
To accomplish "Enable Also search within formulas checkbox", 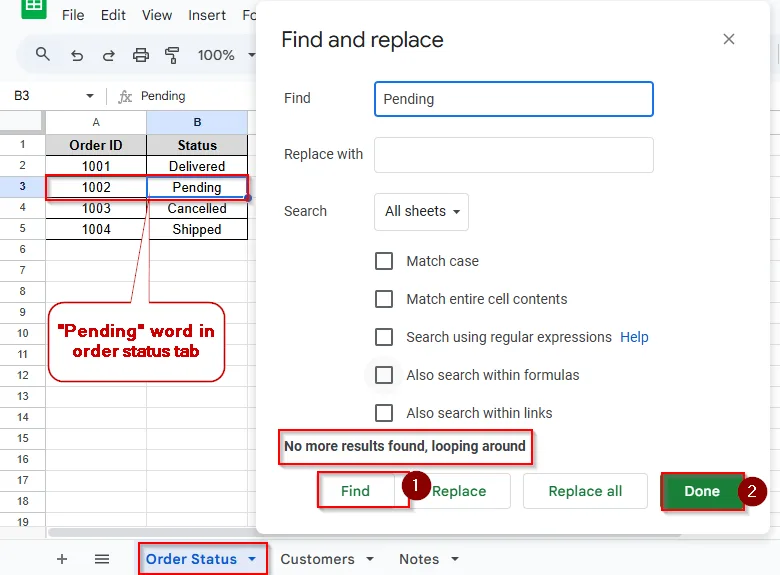I will [384, 375].
